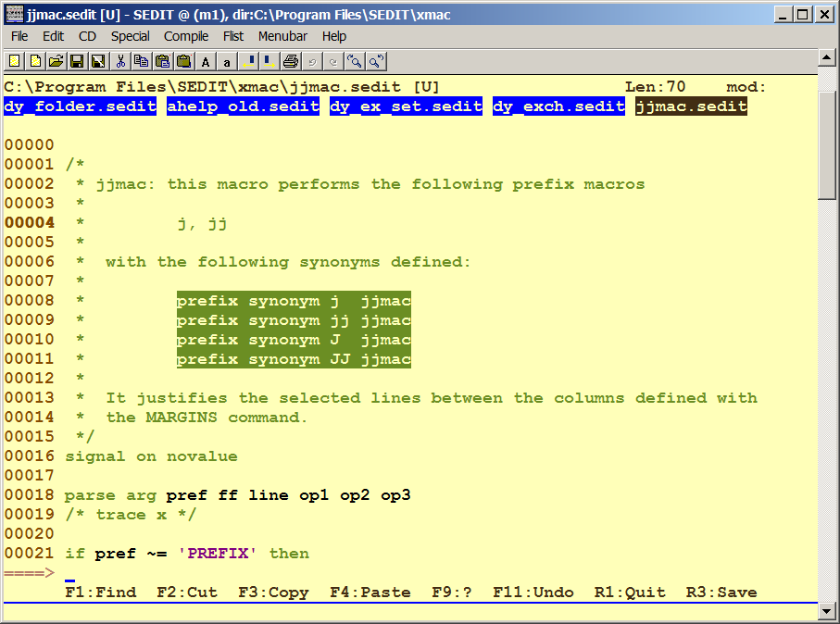Click the save-as crossed floppy disk icon

(x=98, y=62)
